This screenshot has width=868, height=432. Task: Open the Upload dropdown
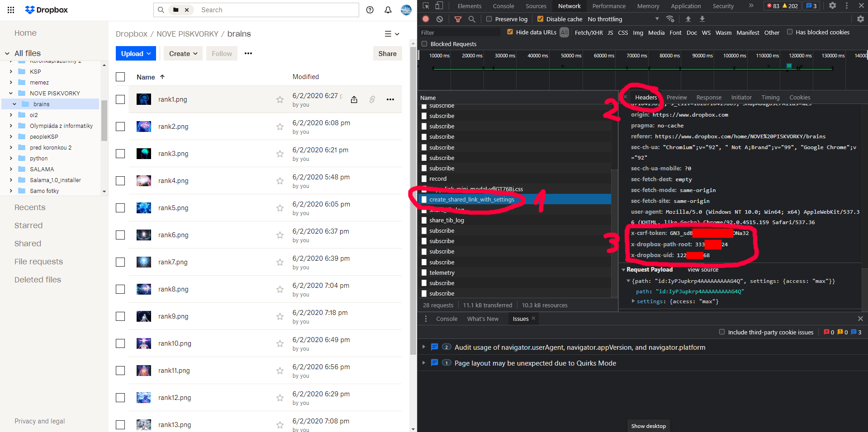(x=136, y=53)
